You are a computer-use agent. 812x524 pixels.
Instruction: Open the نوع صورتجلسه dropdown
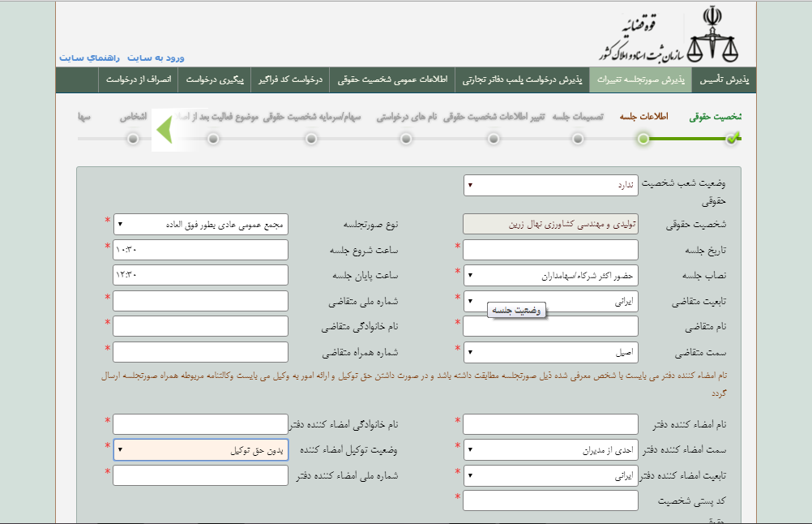(201, 225)
